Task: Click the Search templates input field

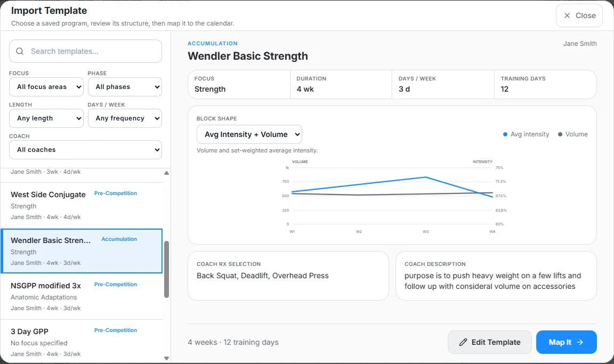Action: [x=85, y=51]
